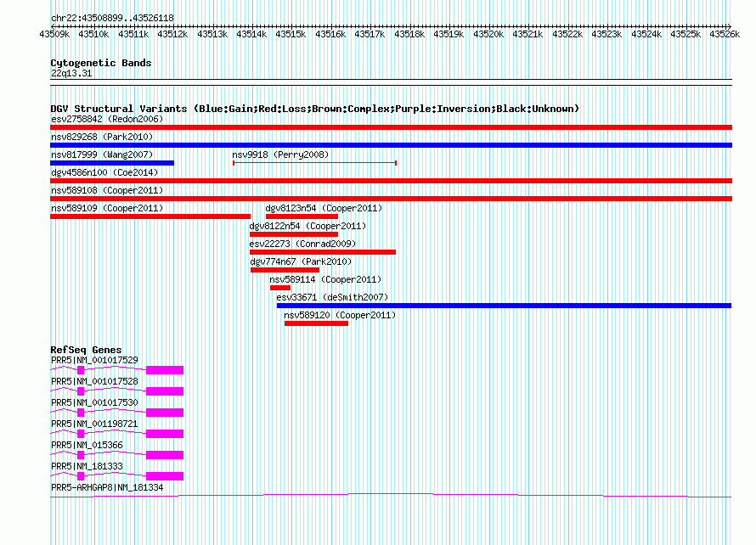This screenshot has width=756, height=545.
Task: Click the esv22273 (Conrad2009) red bar
Action: pos(323,252)
